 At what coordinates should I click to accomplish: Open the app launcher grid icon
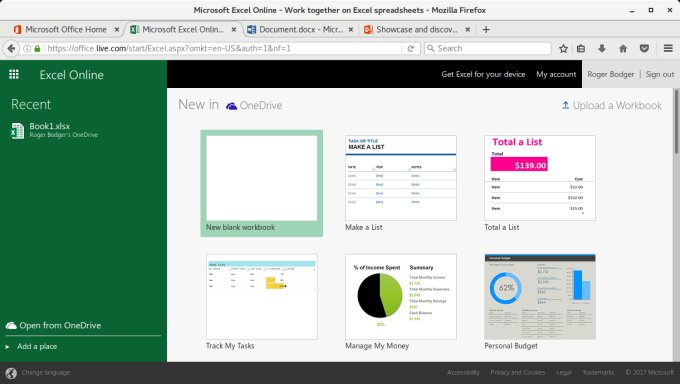[x=14, y=75]
